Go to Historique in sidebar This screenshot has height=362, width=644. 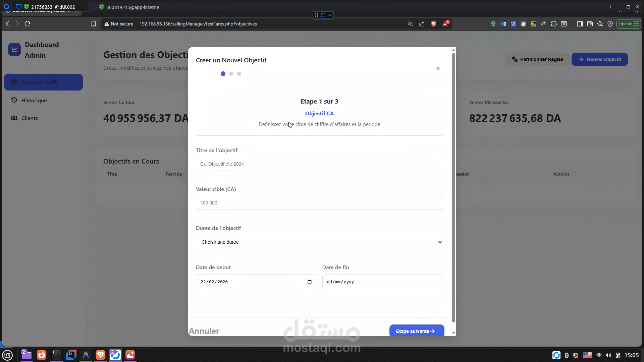pyautogui.click(x=34, y=100)
